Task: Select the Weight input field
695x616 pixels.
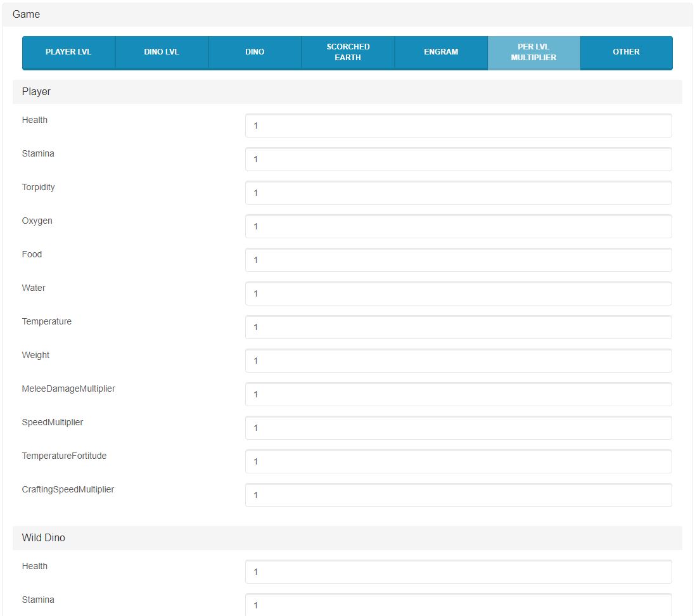Action: click(x=458, y=361)
